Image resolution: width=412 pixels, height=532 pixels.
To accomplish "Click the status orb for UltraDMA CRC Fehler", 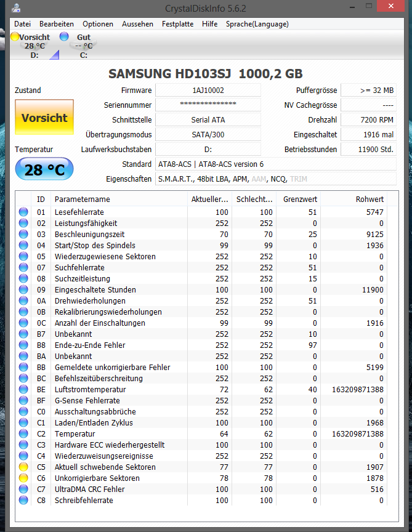I will click(23, 490).
